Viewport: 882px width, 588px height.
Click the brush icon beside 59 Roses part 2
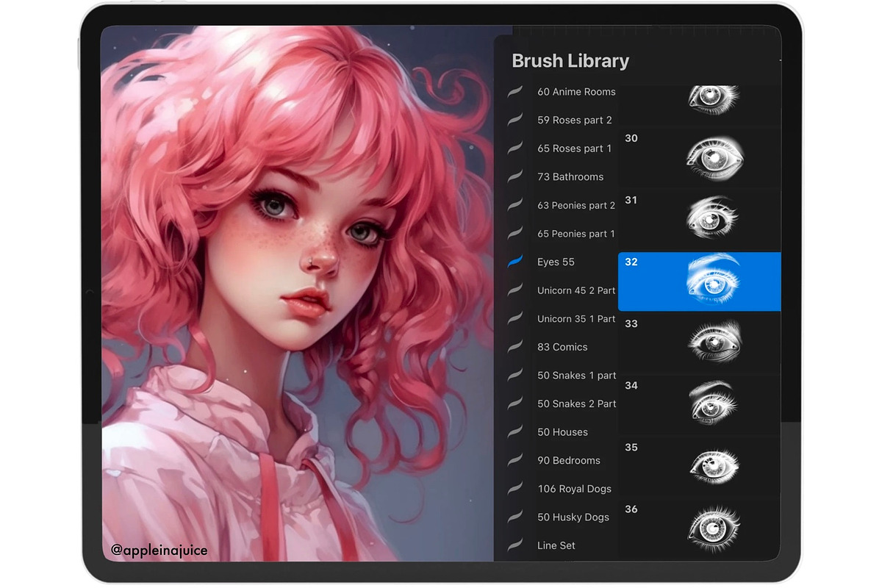(515, 120)
